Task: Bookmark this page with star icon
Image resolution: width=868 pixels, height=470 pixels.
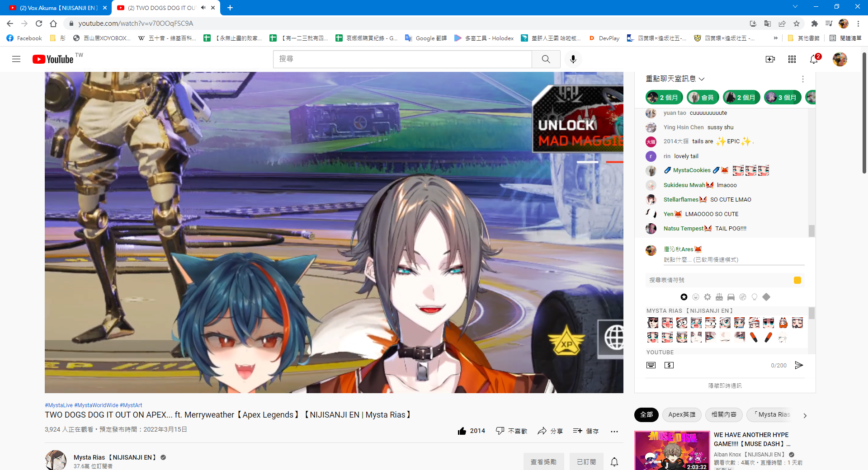Action: point(797,23)
